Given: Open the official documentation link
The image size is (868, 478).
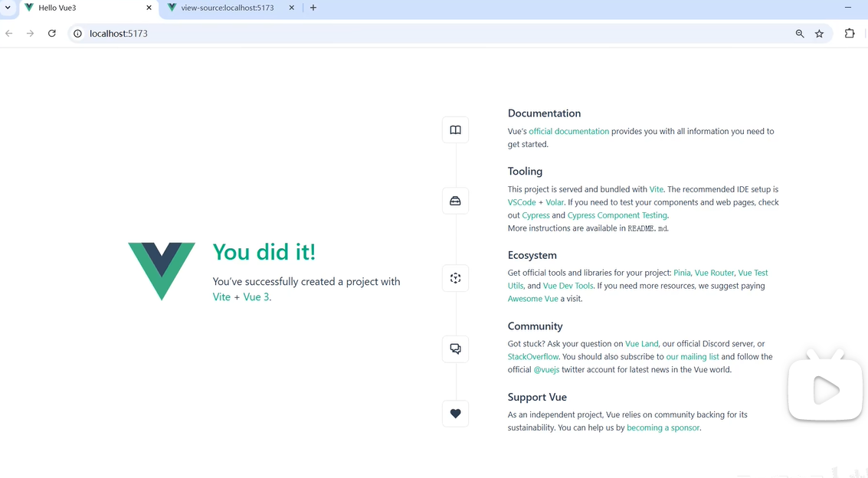Looking at the screenshot, I should pyautogui.click(x=568, y=131).
